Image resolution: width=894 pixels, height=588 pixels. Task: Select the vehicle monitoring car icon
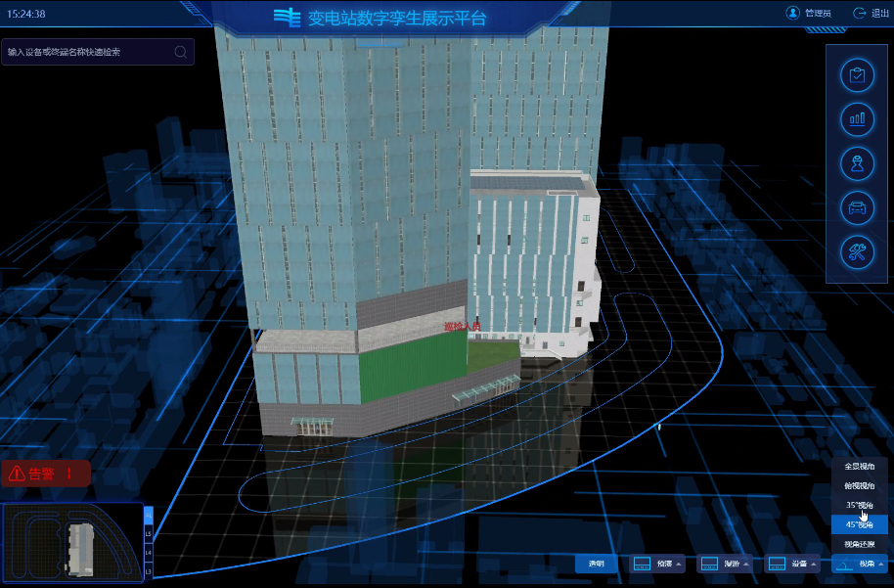(x=856, y=208)
